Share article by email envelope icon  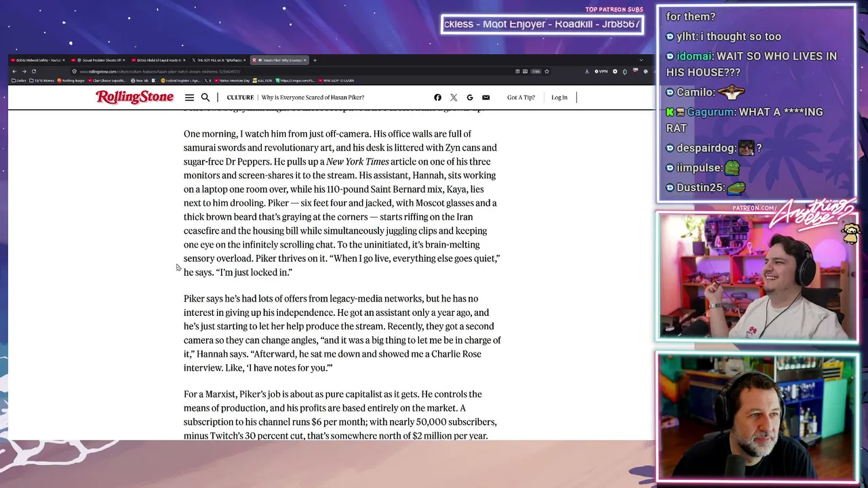coord(486,98)
